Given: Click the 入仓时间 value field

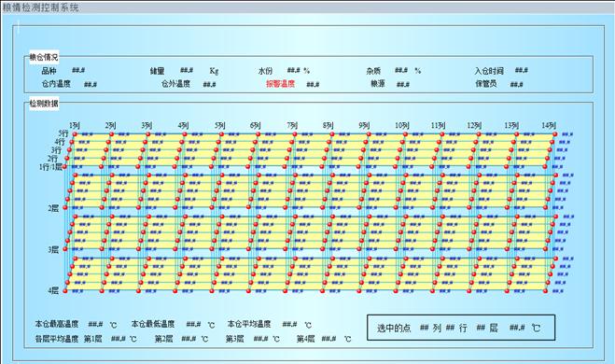Looking at the screenshot, I should (x=522, y=70).
